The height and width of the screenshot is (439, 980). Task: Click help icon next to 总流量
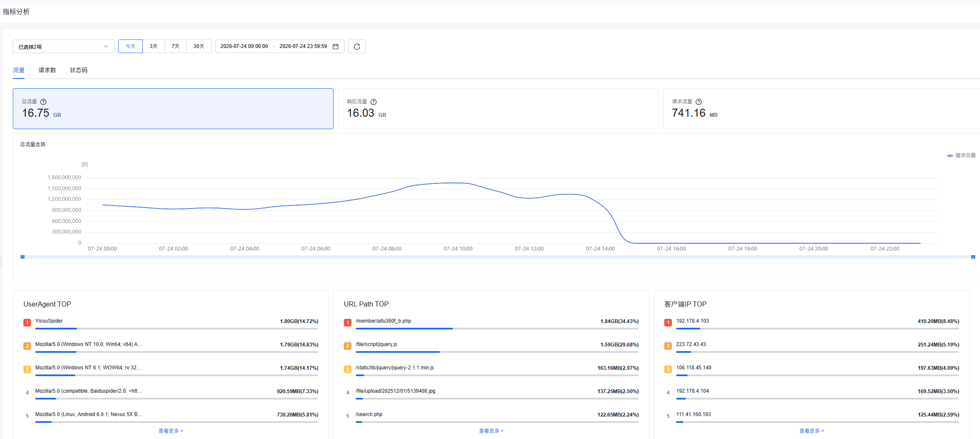(x=43, y=102)
